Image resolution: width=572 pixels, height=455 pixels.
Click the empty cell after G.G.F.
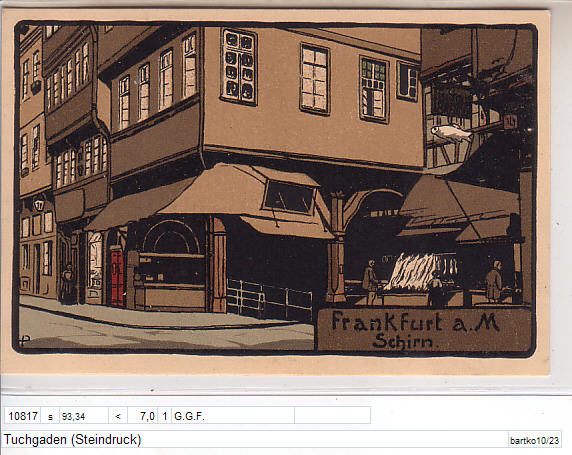click(x=332, y=415)
